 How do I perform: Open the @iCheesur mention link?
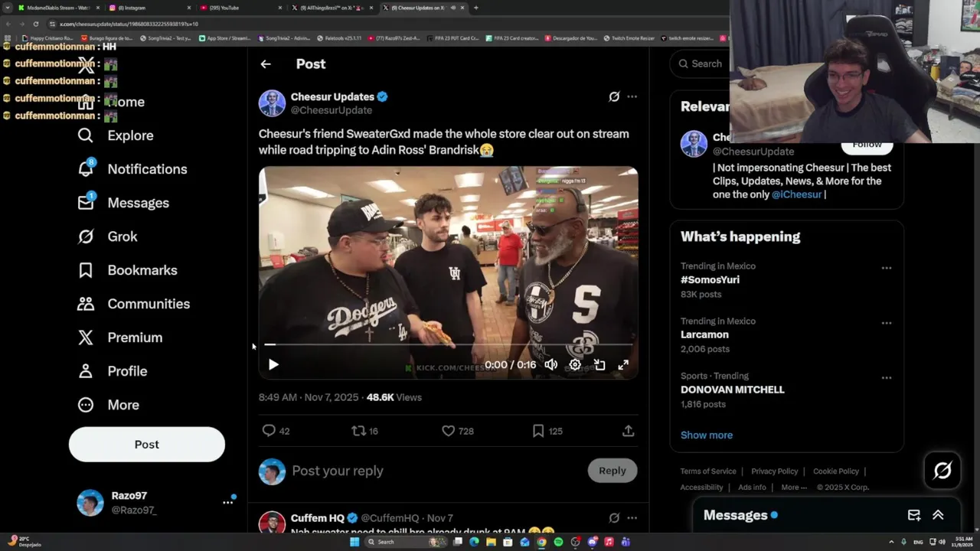click(796, 194)
